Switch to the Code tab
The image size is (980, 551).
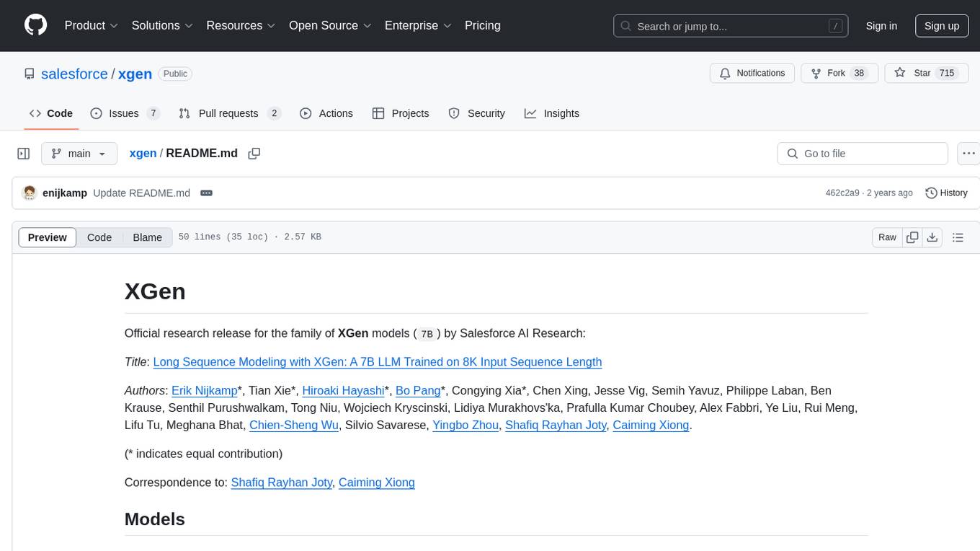(51, 113)
